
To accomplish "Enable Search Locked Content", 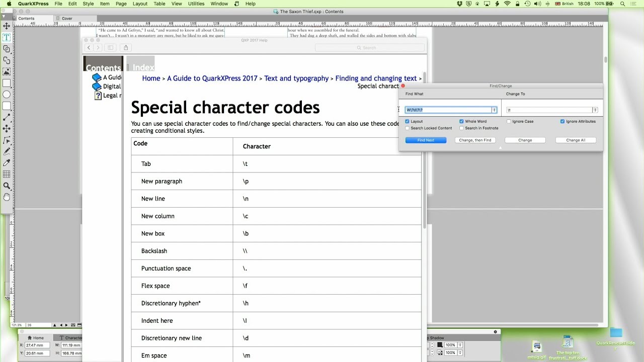I will 408,128.
